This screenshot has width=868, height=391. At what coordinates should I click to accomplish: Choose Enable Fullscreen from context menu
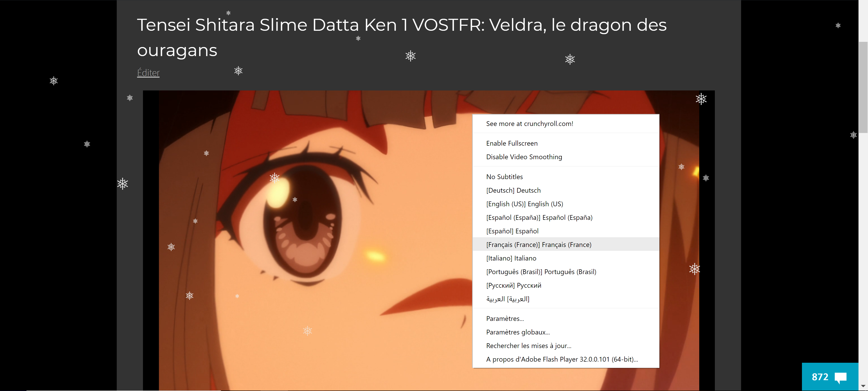tap(566, 143)
